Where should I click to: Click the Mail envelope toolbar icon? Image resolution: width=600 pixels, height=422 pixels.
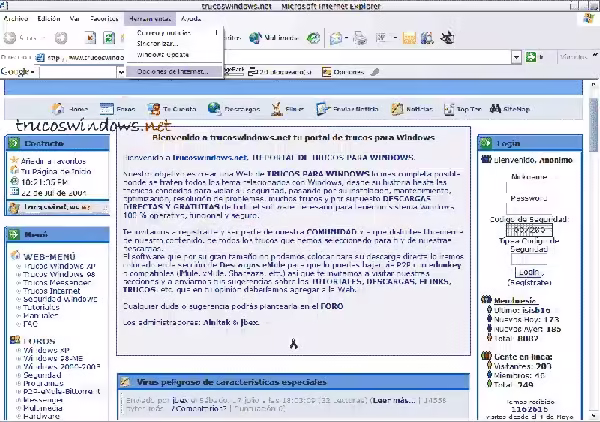[x=336, y=38]
